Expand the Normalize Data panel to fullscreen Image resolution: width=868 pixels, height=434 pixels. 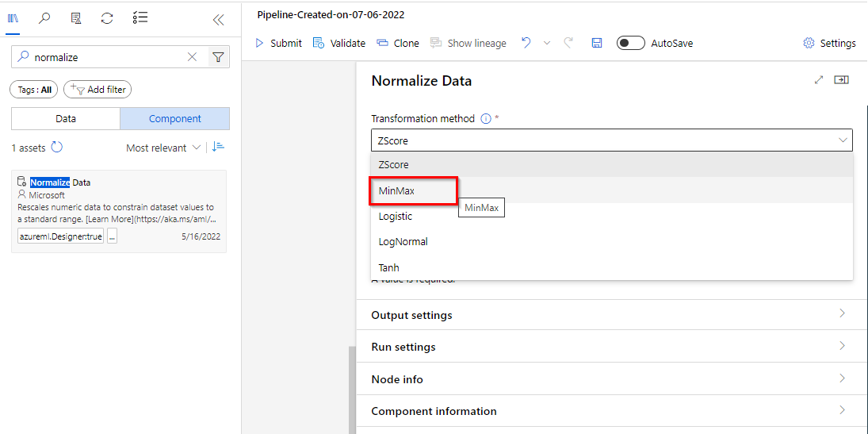[x=819, y=80]
